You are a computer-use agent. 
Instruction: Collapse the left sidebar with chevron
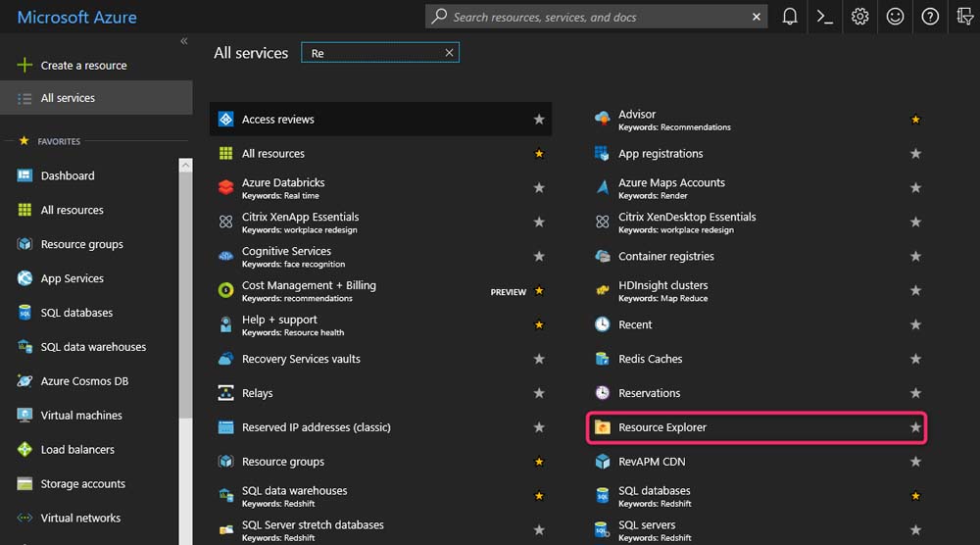coord(184,41)
